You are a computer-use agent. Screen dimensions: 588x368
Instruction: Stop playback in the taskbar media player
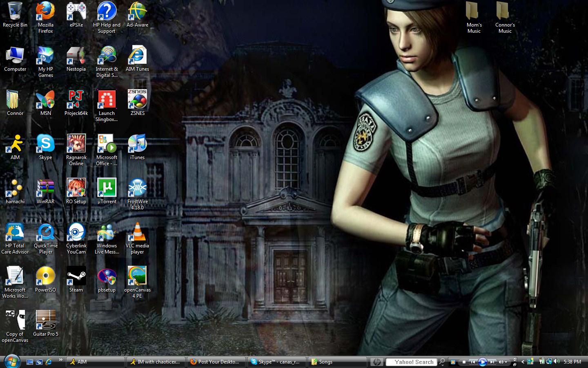(464, 362)
